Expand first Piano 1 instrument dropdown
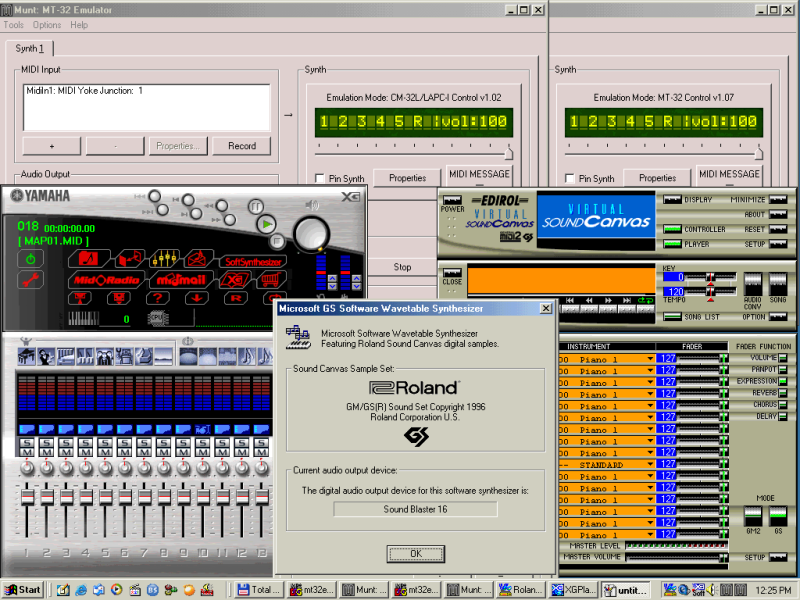The width and height of the screenshot is (800, 600). [x=650, y=359]
